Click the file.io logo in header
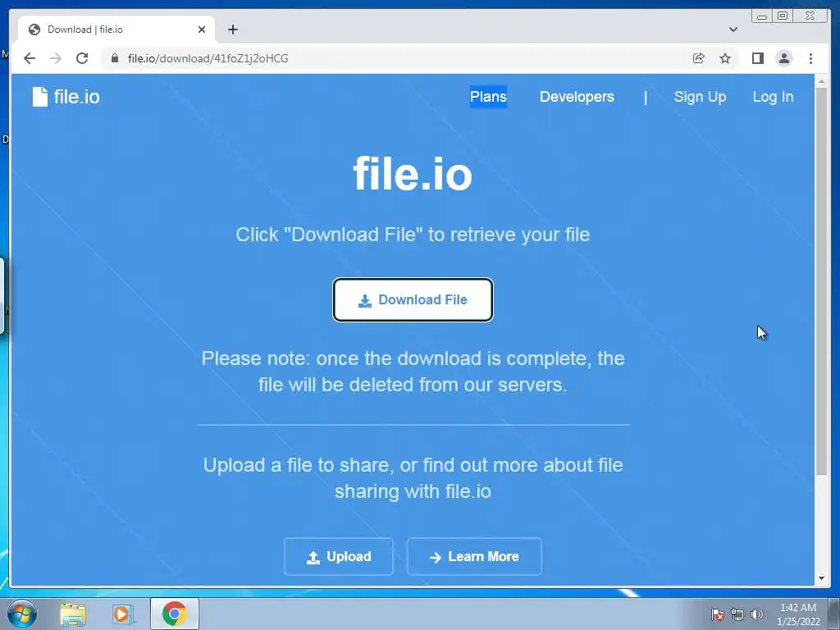Screen dimensions: 840x630 coord(66,97)
